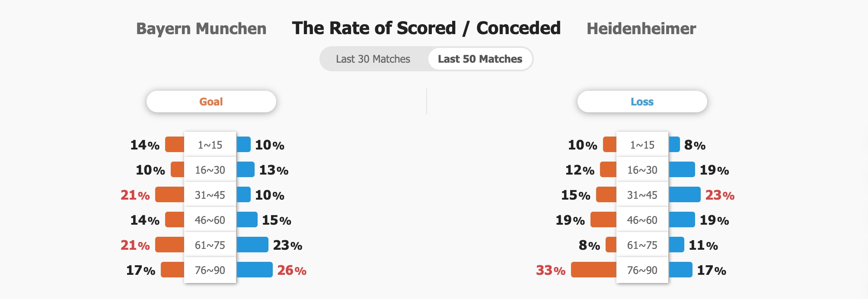Click Goal chart's orange bar for 1~15

(x=175, y=145)
